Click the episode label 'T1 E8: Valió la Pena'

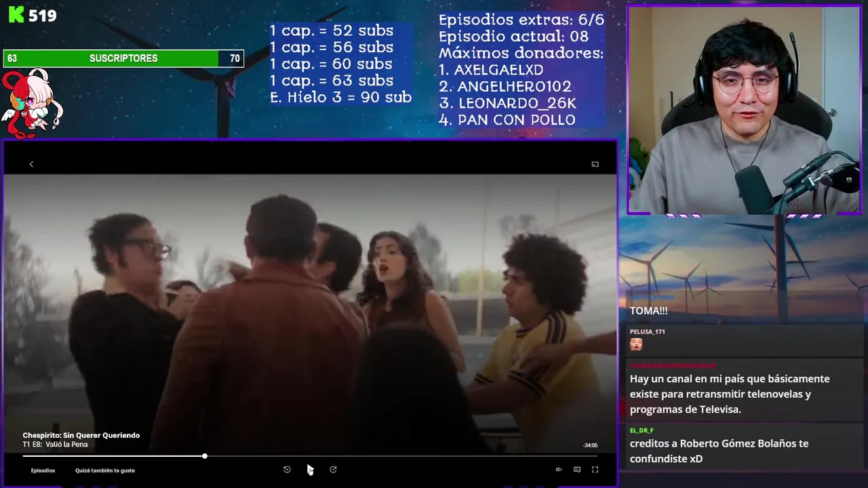click(55, 445)
